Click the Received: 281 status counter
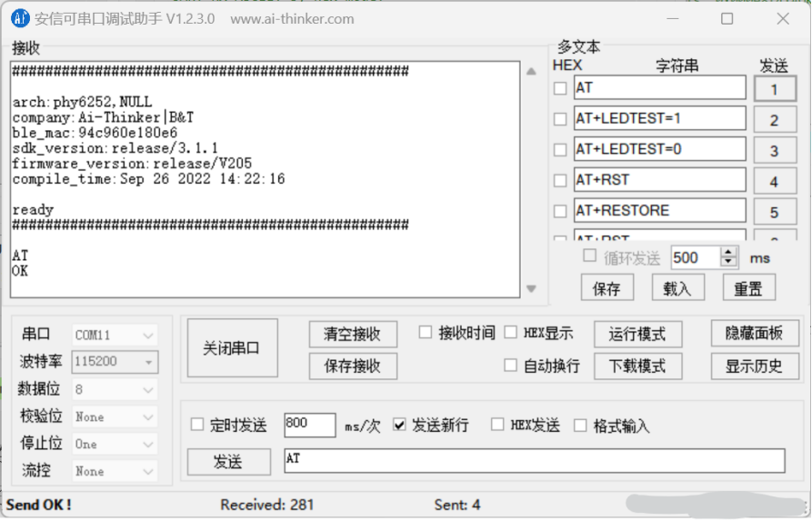812x521 pixels. (267, 505)
